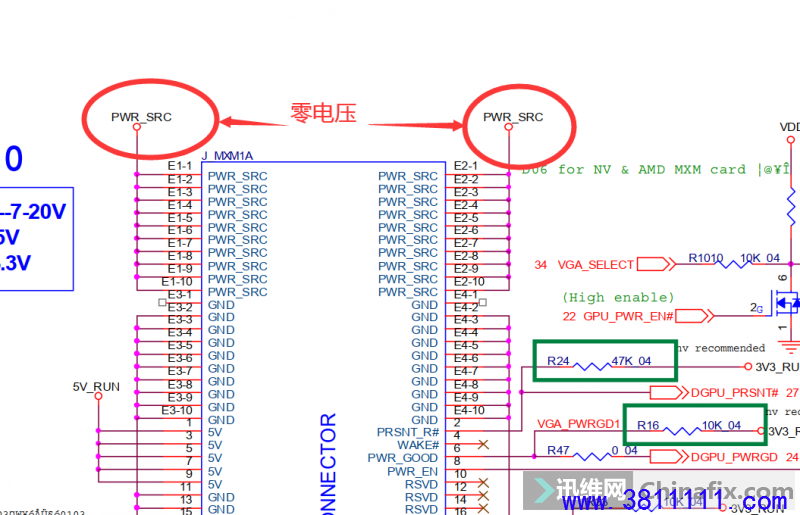Click the R47 resistor zigzag symbol

pyautogui.click(x=591, y=456)
